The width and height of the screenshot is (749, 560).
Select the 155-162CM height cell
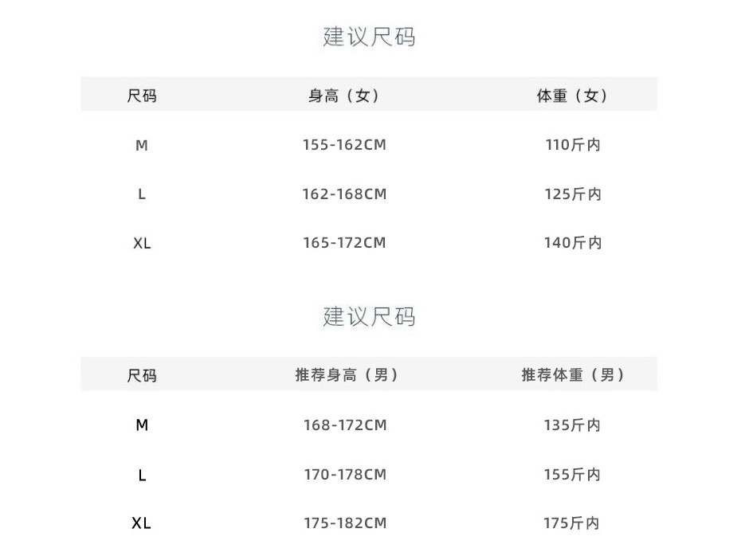(344, 145)
